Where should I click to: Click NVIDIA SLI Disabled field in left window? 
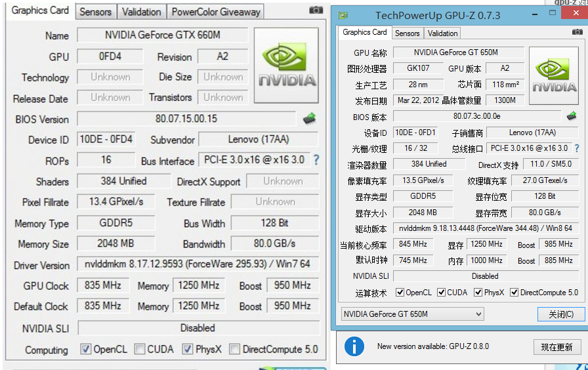[198, 328]
